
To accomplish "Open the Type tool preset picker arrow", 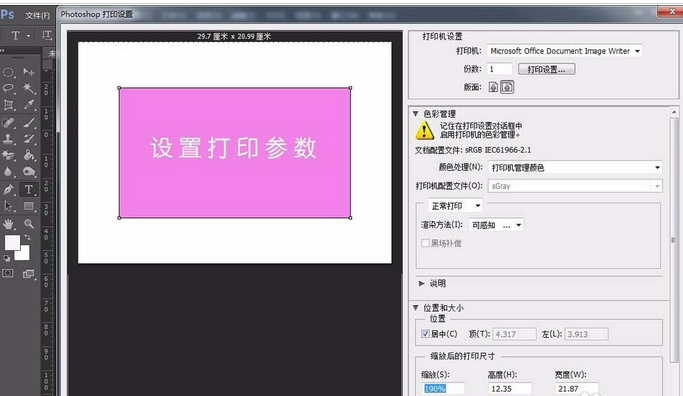I will tap(29, 36).
